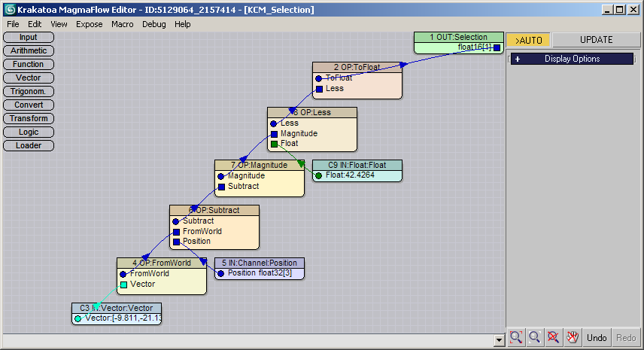Click the Position float32[3] output socket

(221, 273)
